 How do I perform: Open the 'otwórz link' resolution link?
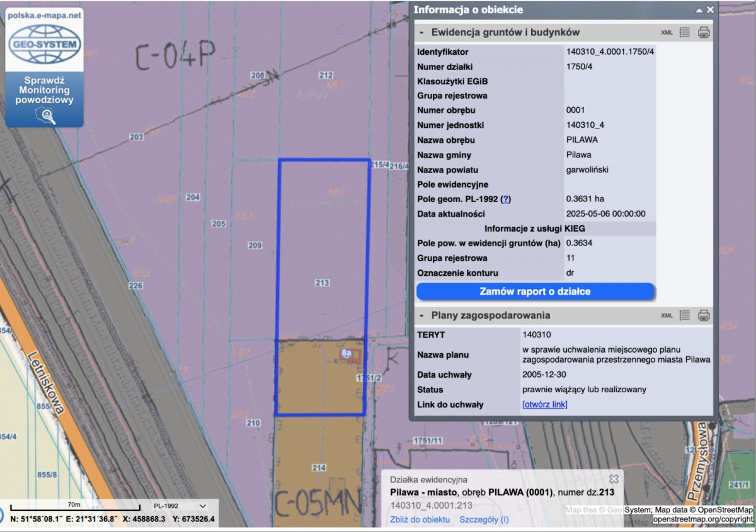click(x=544, y=404)
